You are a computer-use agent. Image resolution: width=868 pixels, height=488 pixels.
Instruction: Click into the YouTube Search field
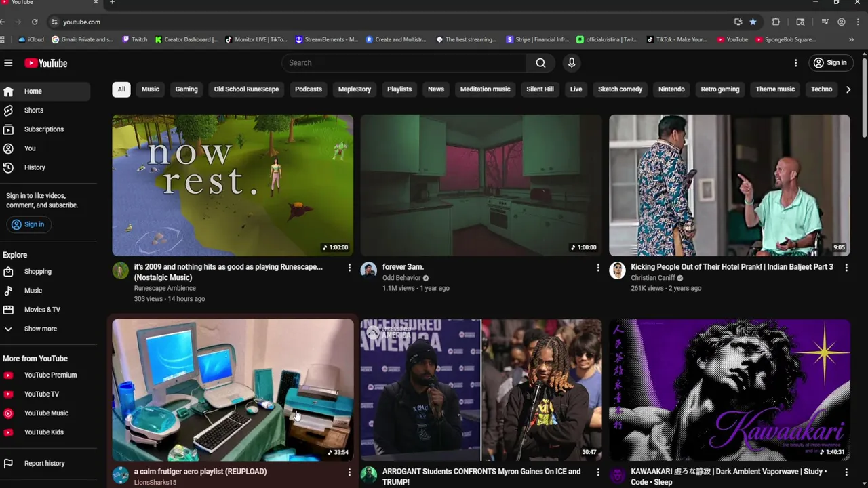403,63
